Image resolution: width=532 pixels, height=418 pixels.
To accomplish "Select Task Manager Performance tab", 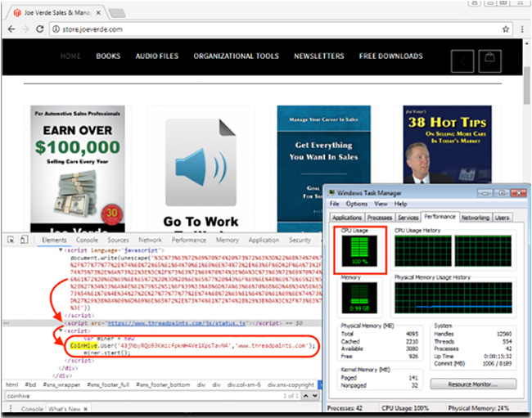I will pos(440,217).
